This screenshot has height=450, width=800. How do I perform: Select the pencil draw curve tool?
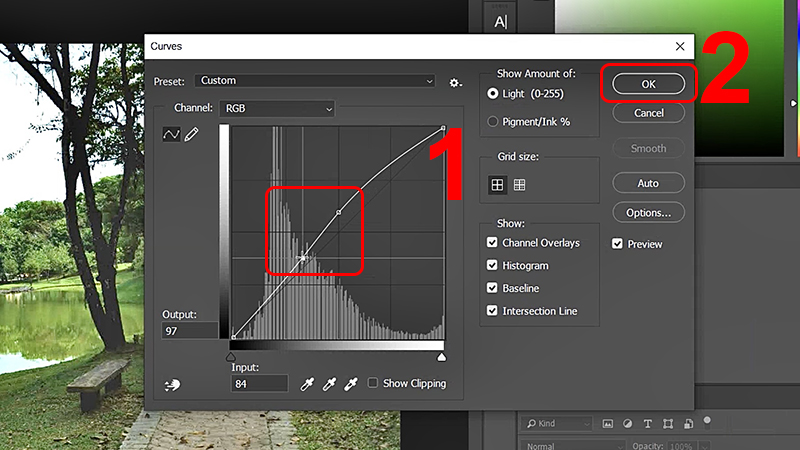click(191, 134)
